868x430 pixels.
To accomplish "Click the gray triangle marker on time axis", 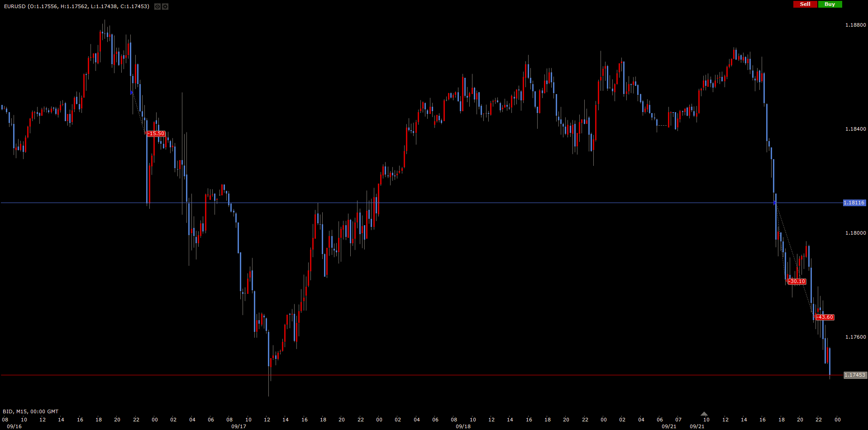I will [704, 414].
